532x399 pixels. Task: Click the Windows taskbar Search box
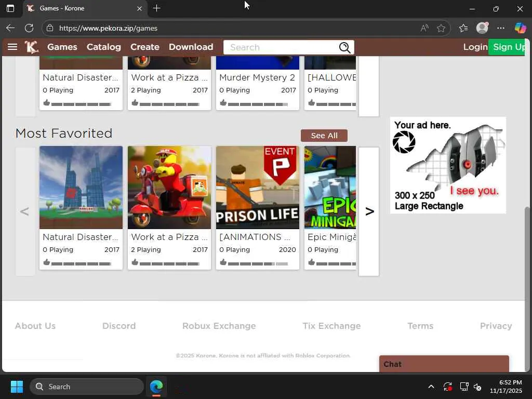tap(87, 387)
